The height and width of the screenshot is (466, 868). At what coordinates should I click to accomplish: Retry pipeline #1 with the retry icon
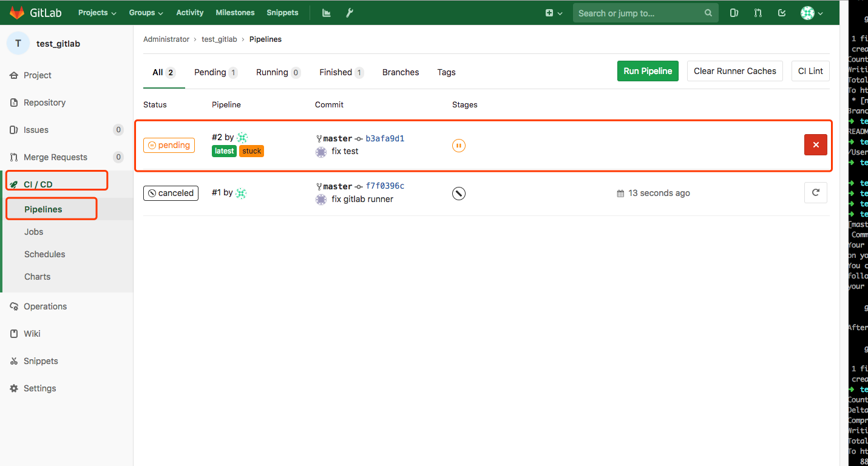pyautogui.click(x=816, y=193)
